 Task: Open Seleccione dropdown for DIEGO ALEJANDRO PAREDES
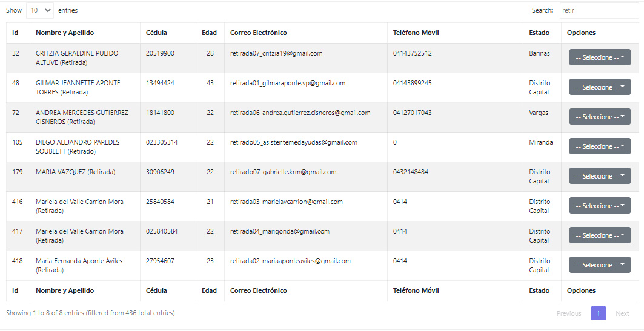[x=600, y=146]
